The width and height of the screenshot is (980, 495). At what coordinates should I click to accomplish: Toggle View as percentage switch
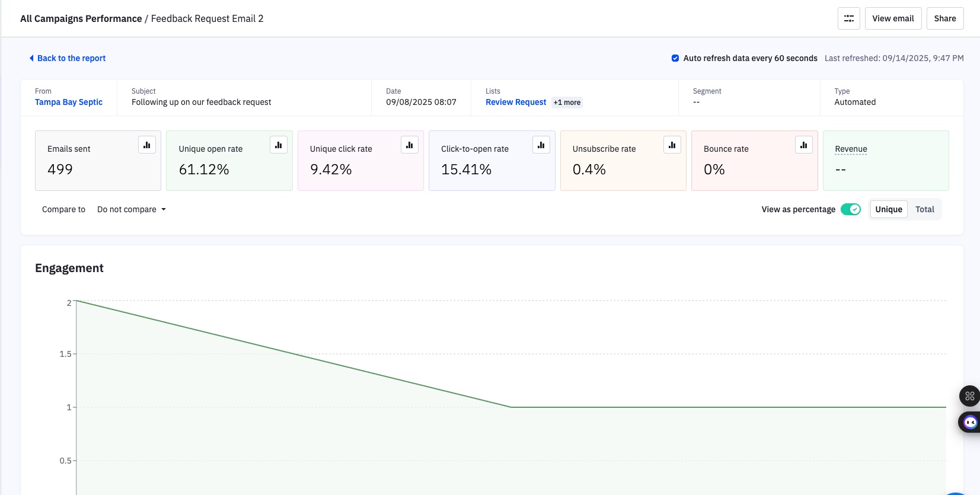click(851, 209)
